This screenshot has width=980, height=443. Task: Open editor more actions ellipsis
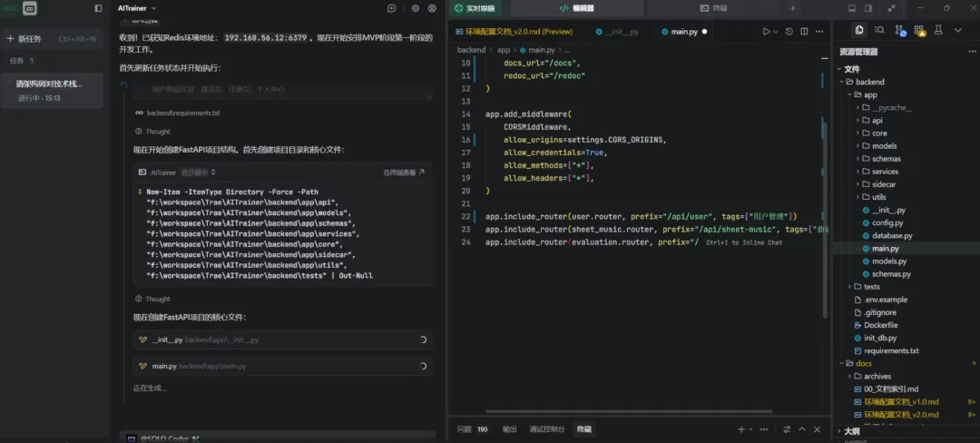[x=819, y=31]
